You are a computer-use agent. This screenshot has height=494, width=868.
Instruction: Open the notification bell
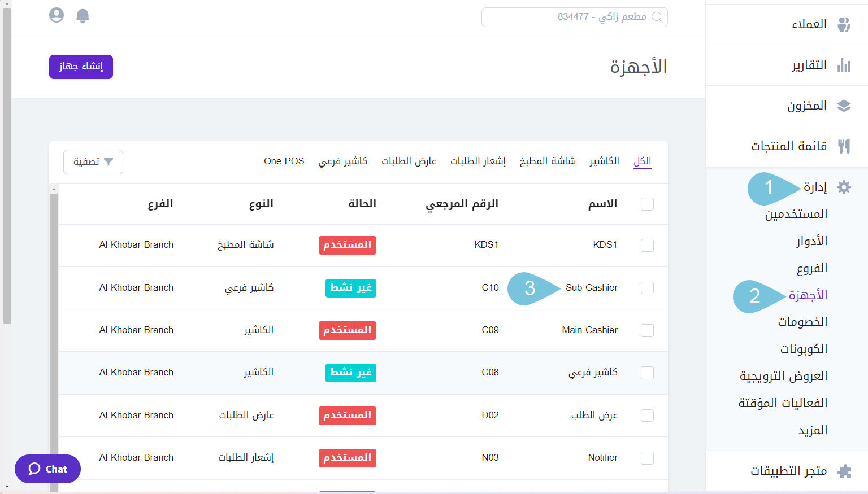[83, 15]
